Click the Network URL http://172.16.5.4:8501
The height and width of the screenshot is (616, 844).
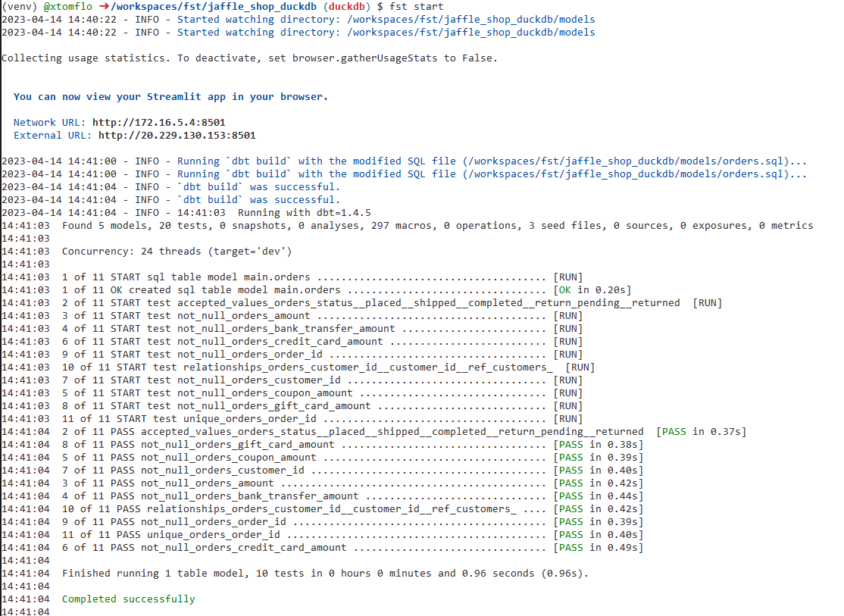click(159, 122)
